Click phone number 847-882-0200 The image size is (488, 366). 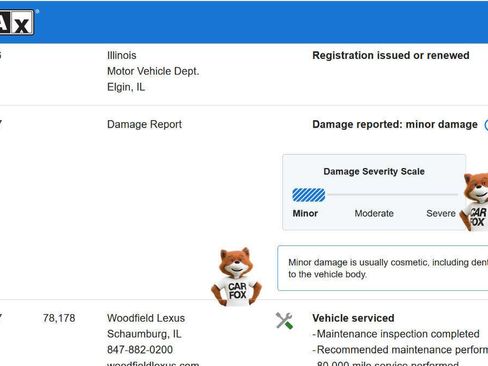point(140,350)
